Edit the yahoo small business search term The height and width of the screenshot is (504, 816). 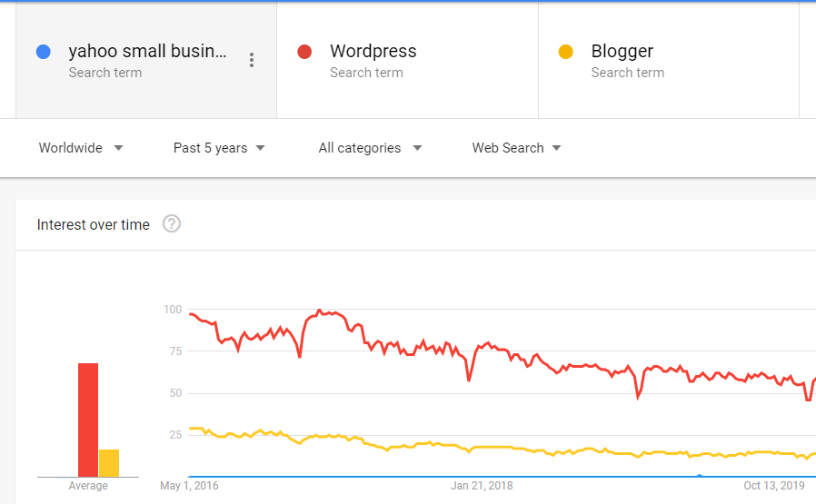(x=147, y=51)
